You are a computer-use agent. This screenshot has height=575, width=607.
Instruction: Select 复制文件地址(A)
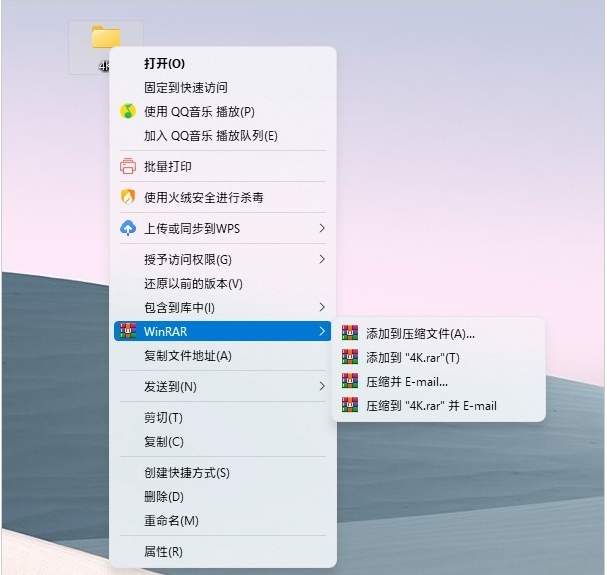tap(223, 355)
